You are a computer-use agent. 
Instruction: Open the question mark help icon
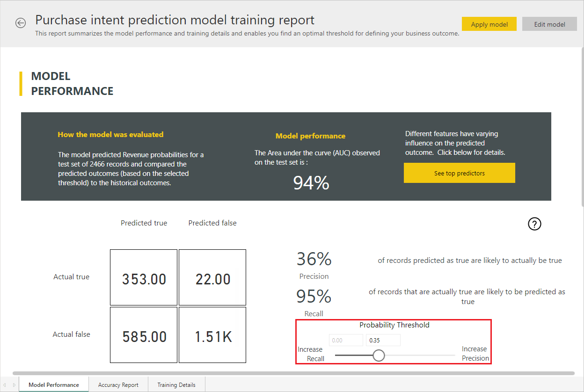(534, 224)
